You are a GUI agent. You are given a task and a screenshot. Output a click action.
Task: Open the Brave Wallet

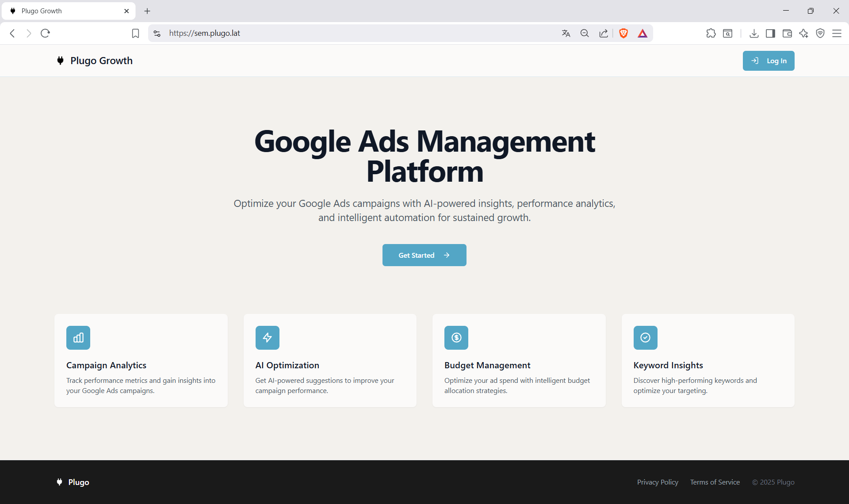[x=787, y=33]
